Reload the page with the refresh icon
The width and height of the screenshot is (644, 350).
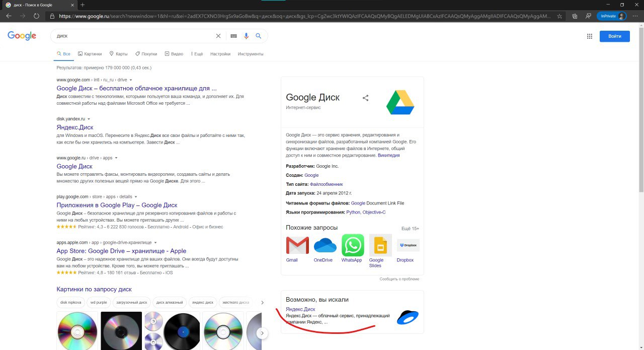36,16
